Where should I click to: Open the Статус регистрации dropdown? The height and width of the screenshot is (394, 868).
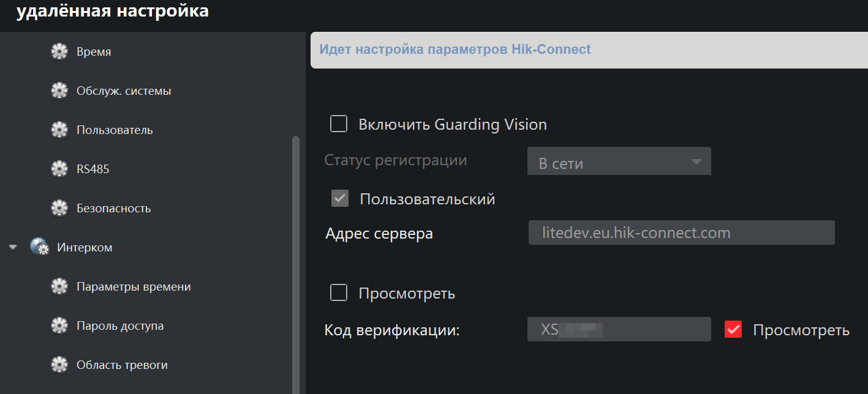(x=619, y=162)
